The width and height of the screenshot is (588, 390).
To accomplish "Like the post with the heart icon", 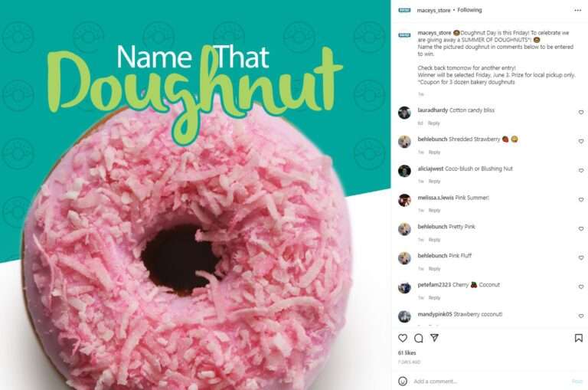I will 403,338.
